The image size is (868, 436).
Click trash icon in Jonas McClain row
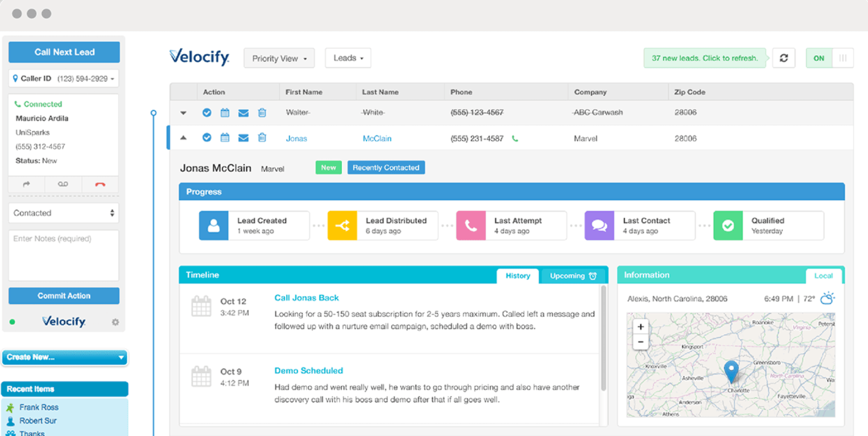pyautogui.click(x=262, y=138)
